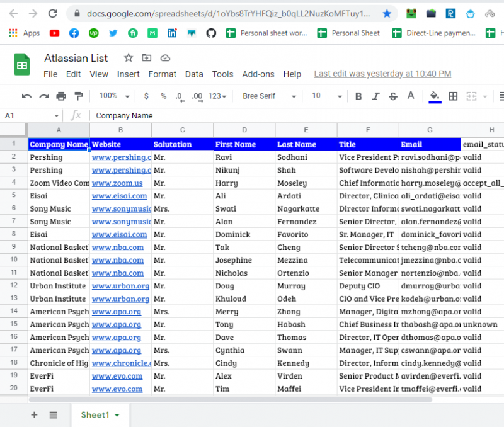Format as percent with % icon
The image size is (504, 427).
(x=164, y=96)
